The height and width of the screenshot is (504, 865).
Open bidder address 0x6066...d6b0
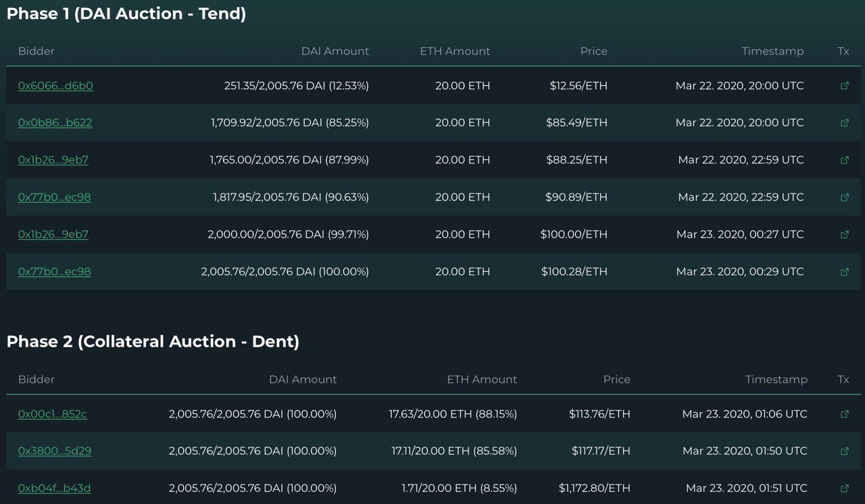click(55, 86)
